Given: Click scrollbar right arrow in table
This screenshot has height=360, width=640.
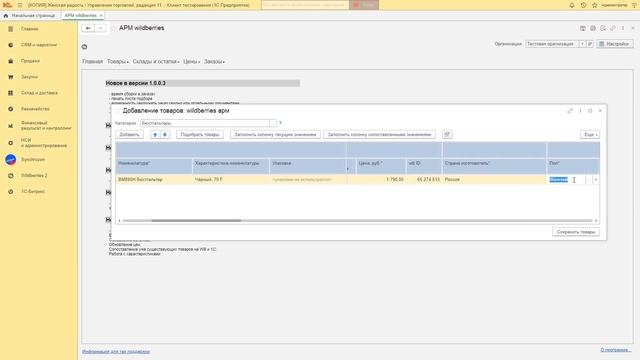Looking at the screenshot, I should (596, 221).
